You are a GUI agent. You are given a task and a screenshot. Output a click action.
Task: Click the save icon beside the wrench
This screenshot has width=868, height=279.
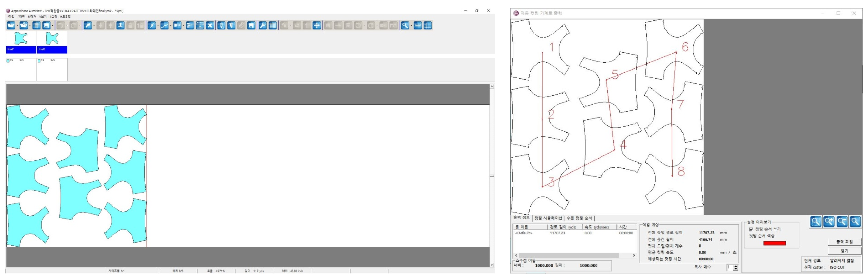tap(251, 25)
